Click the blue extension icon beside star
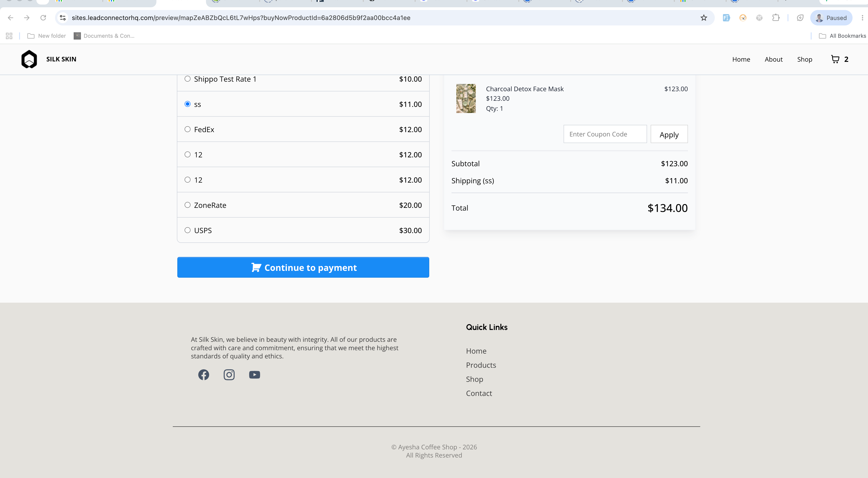Viewport: 868px width, 478px height. 726,18
